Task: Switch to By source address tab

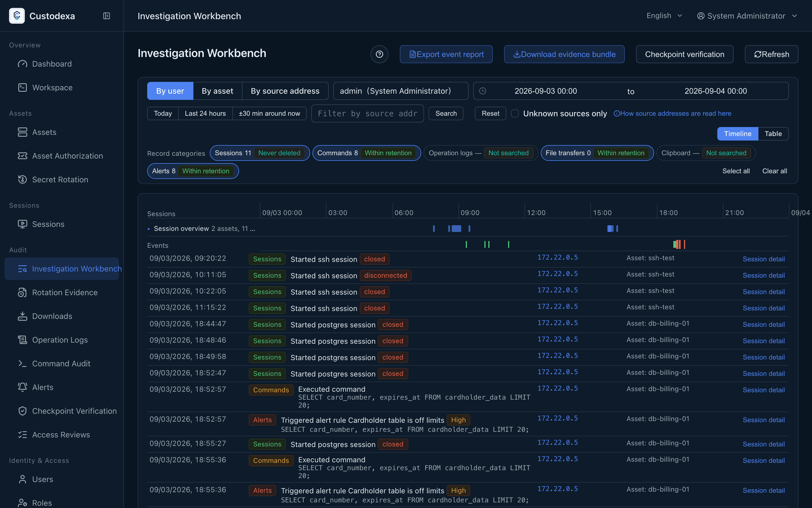Action: pos(285,91)
